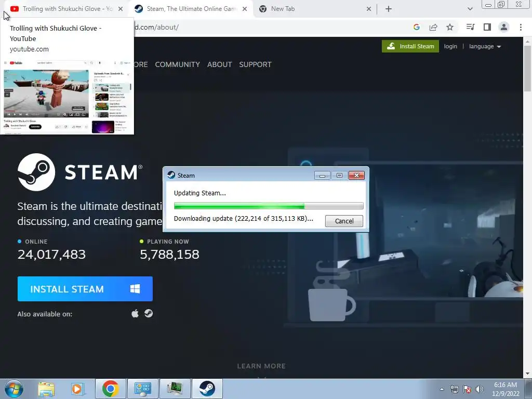The height and width of the screenshot is (399, 532).
Task: Minimize the Steam updater dialog
Action: click(322, 176)
